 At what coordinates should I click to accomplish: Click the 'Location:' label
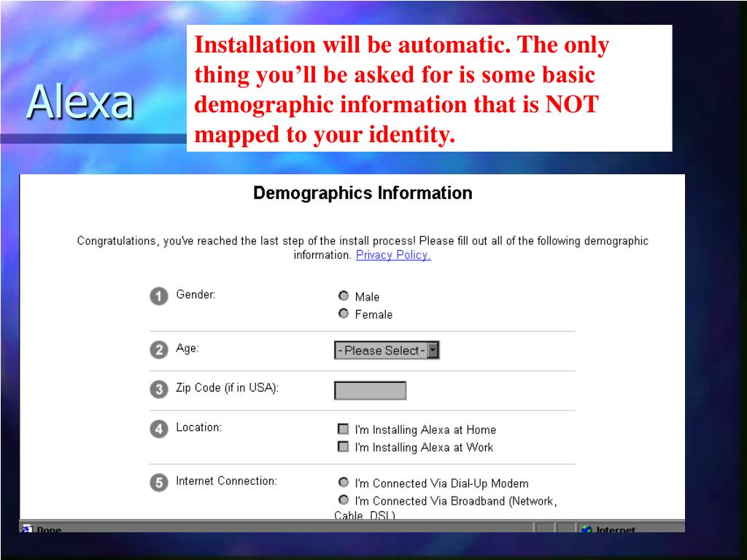[x=198, y=427]
